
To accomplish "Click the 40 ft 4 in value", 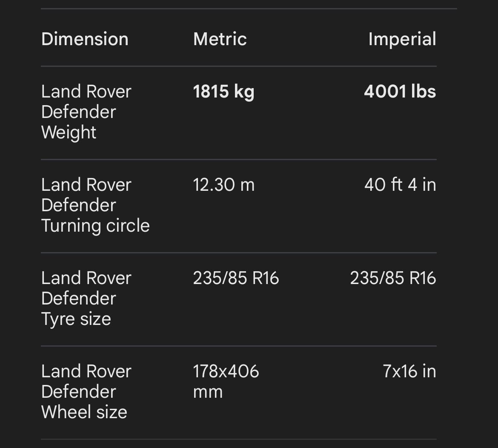I will point(400,184).
